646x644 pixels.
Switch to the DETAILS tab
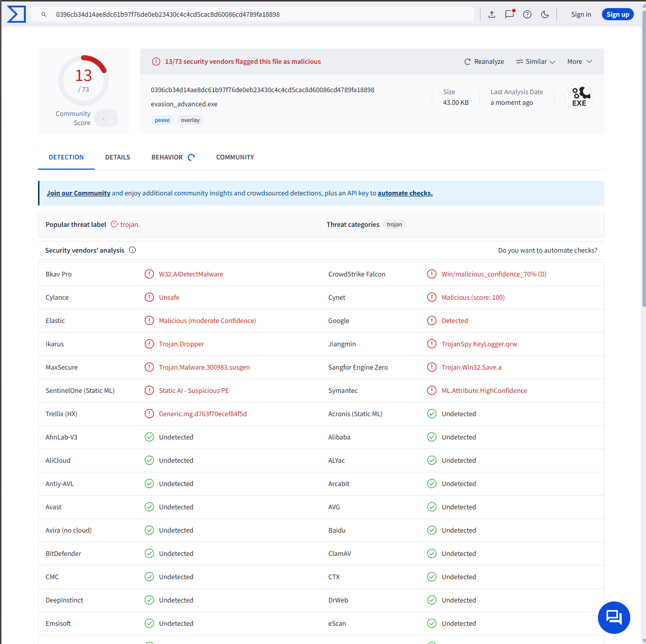117,157
